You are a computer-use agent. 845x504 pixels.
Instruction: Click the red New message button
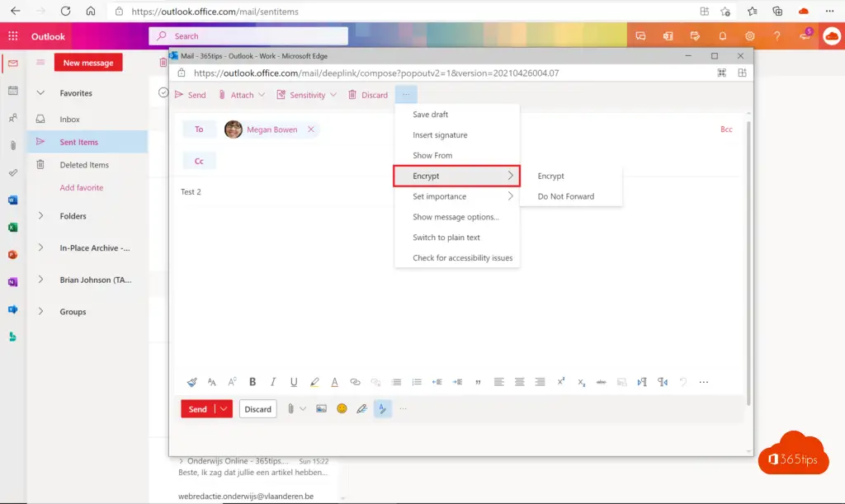(88, 63)
